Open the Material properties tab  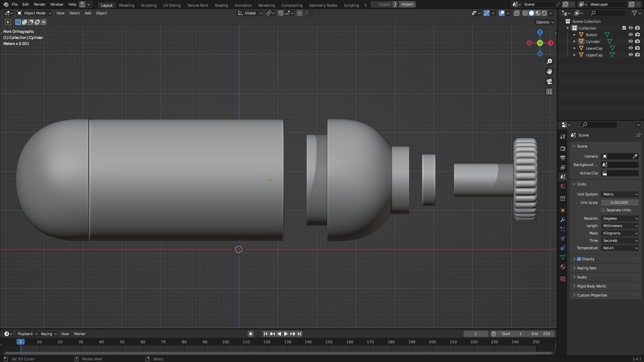pyautogui.click(x=563, y=267)
